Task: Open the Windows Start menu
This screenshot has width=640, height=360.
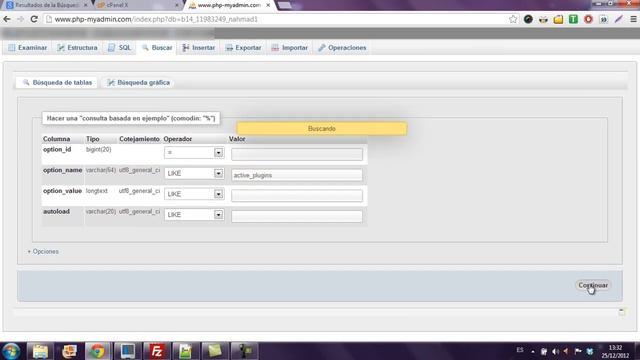Action: pos(11,351)
